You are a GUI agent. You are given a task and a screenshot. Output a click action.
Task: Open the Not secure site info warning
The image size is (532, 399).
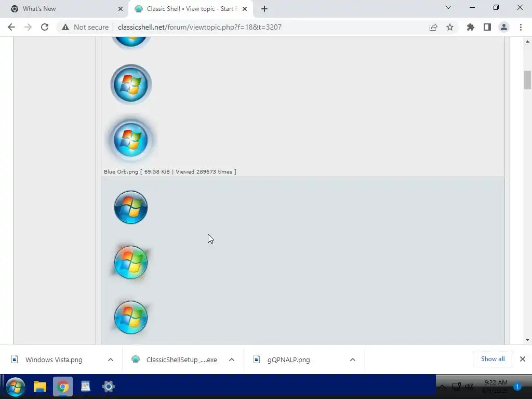point(85,27)
